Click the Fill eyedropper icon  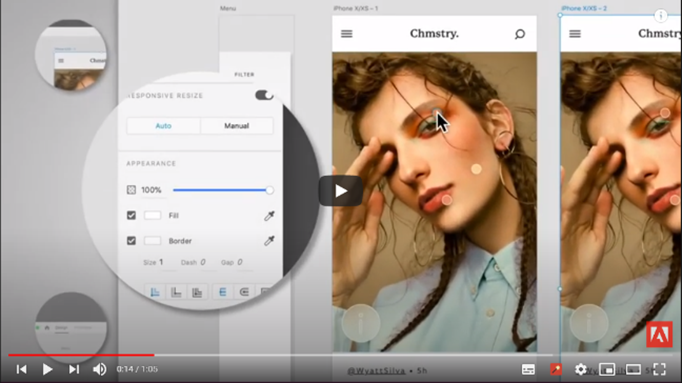(x=269, y=216)
